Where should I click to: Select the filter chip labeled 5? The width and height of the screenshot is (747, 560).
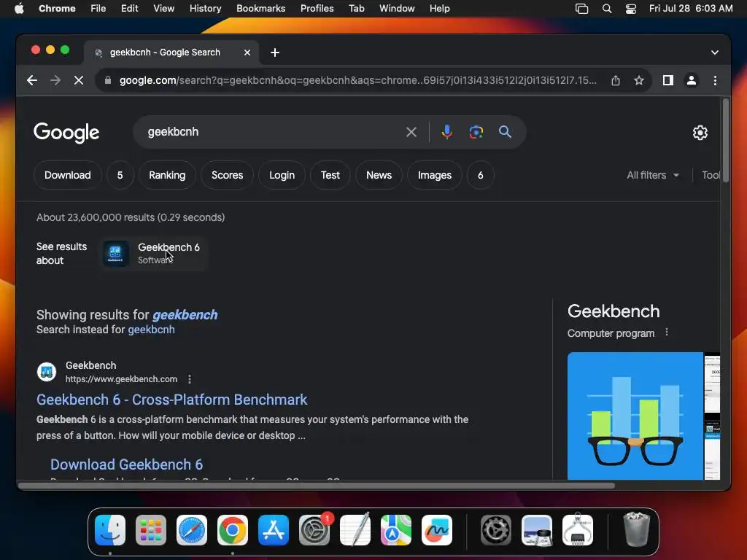[120, 175]
